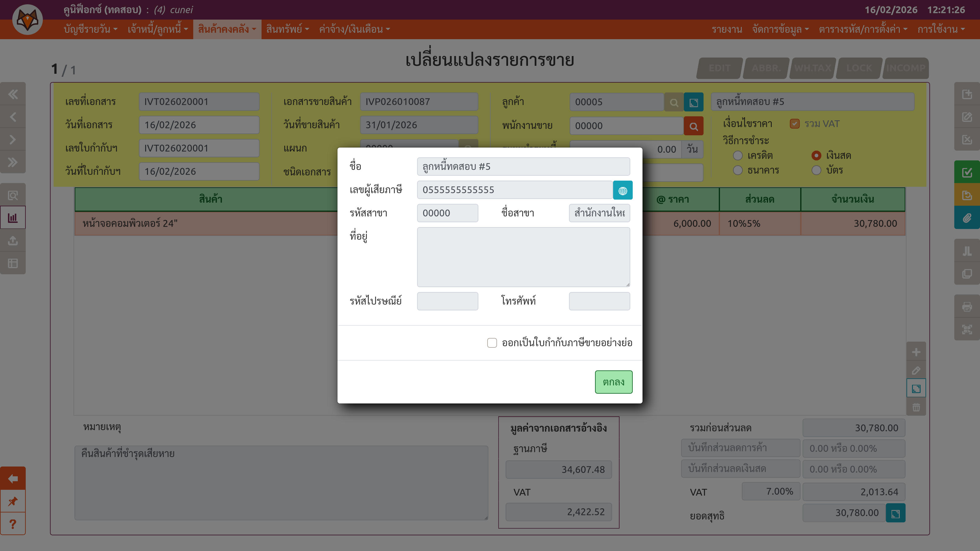Toggle the รวม VAT checkbox
This screenshot has height=551, width=980.
(794, 124)
